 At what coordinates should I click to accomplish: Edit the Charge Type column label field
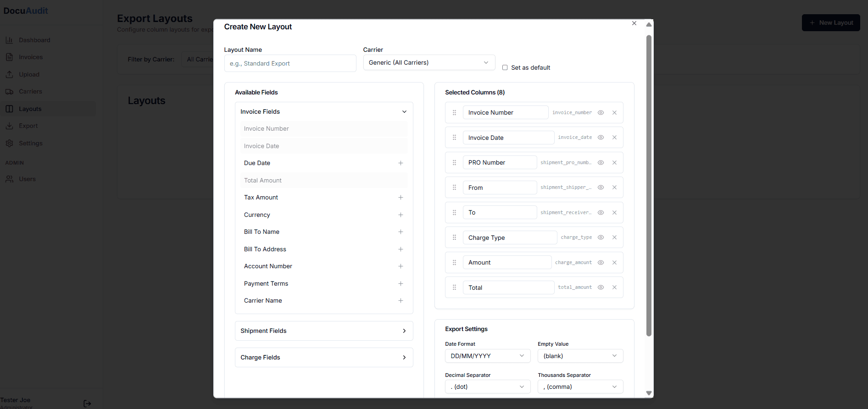click(x=510, y=238)
